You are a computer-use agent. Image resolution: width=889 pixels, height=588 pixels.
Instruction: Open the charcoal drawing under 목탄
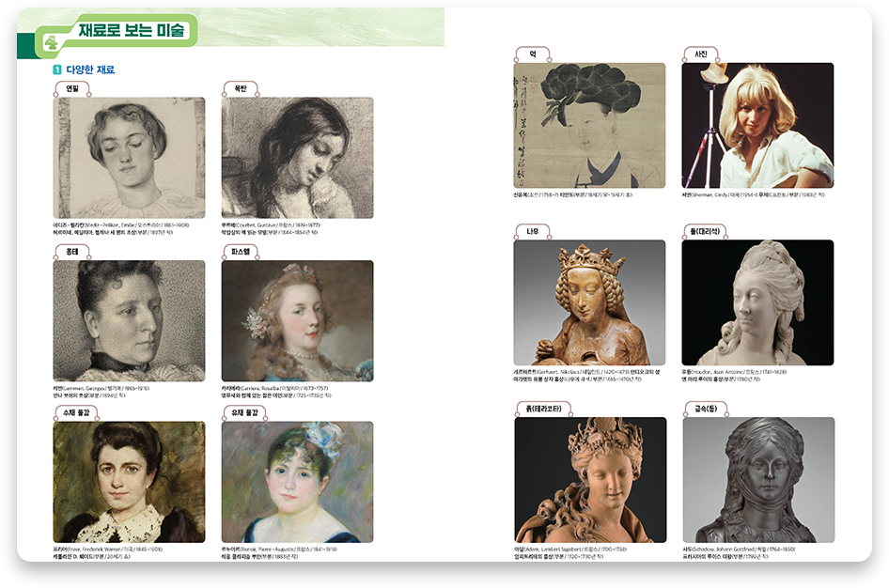(x=298, y=158)
